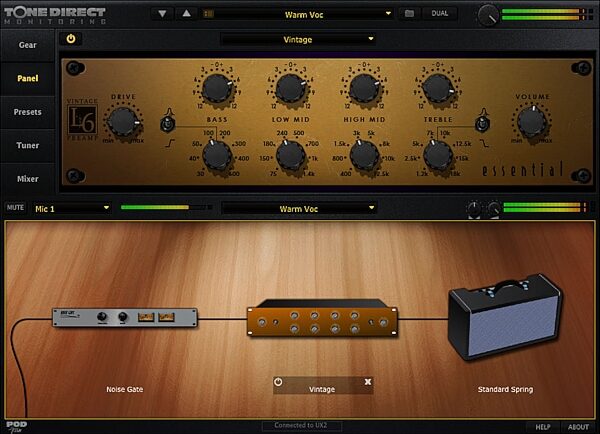Toggle DUAL tone mode
The height and width of the screenshot is (434, 600).
coord(439,13)
